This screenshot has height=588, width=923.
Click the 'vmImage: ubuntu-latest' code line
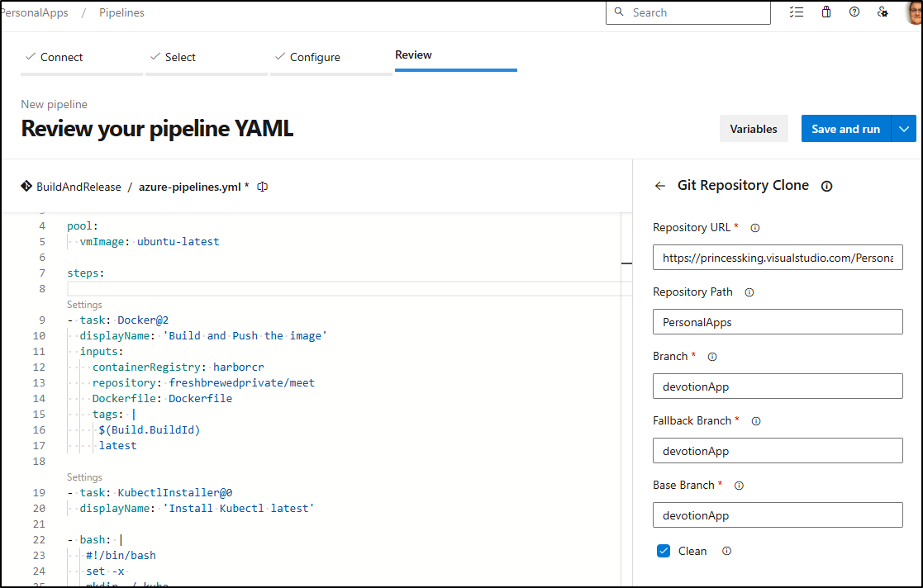coord(150,241)
